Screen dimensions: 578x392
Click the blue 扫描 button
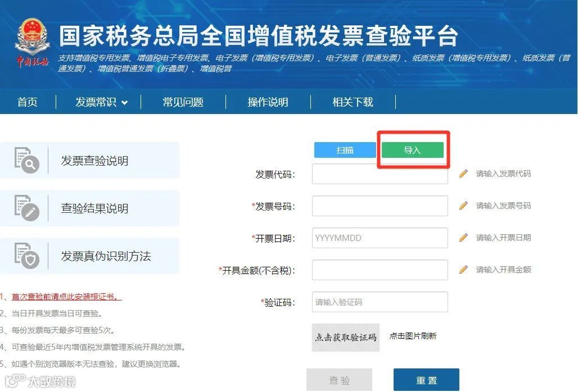pyautogui.click(x=345, y=150)
